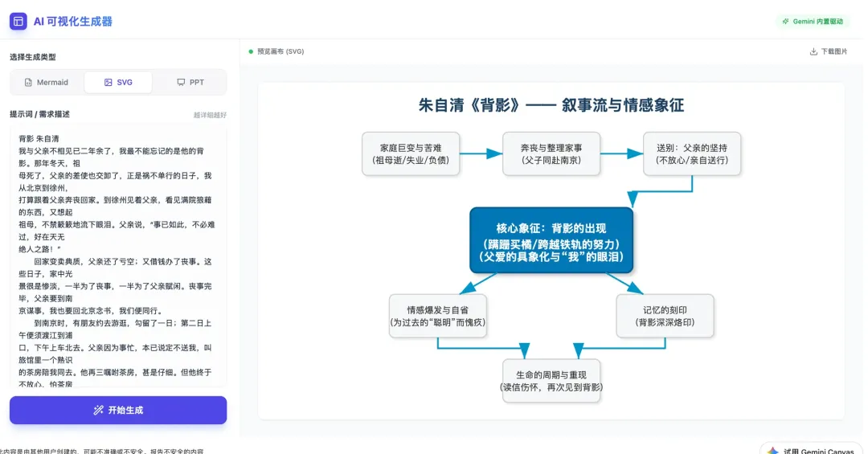The width and height of the screenshot is (868, 454).
Task: Click the Gemini sparkle icon in top badge
Action: point(785,22)
